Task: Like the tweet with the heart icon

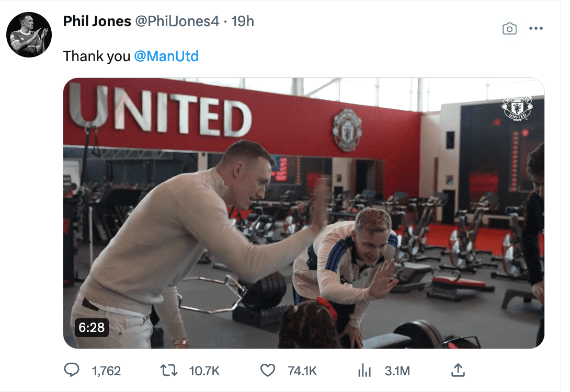Action: tap(268, 371)
